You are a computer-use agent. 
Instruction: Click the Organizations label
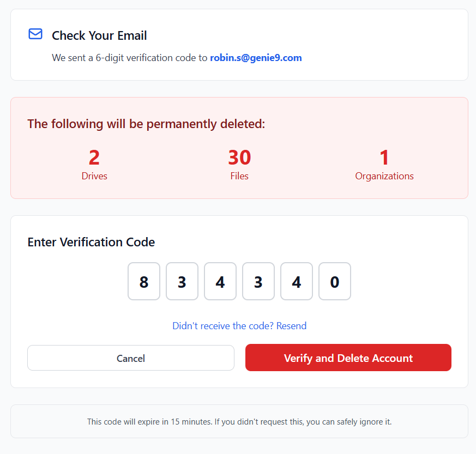coord(384,176)
